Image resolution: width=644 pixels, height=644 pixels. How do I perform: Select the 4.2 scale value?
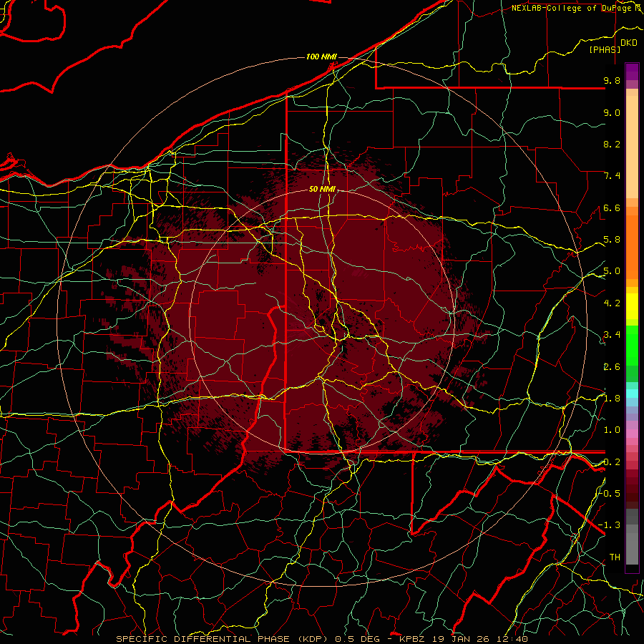point(612,303)
